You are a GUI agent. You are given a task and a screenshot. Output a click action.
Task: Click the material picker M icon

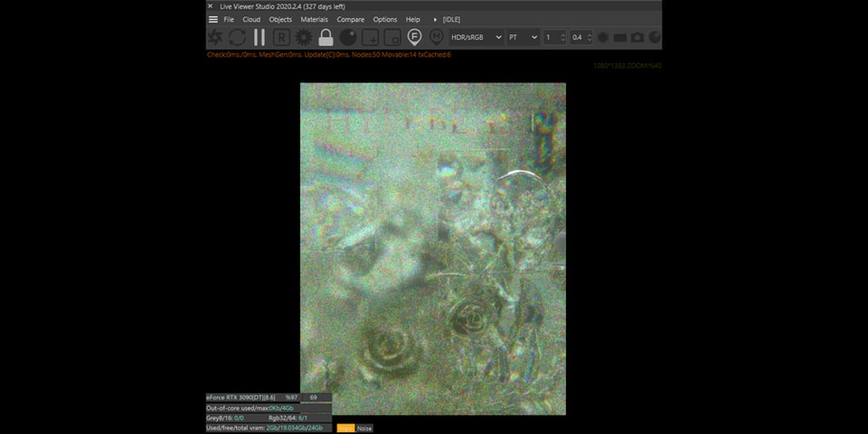click(436, 37)
